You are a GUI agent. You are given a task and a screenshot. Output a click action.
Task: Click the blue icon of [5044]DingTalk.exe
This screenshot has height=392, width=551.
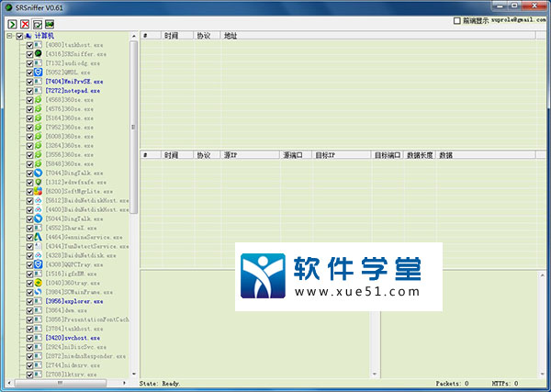point(39,218)
